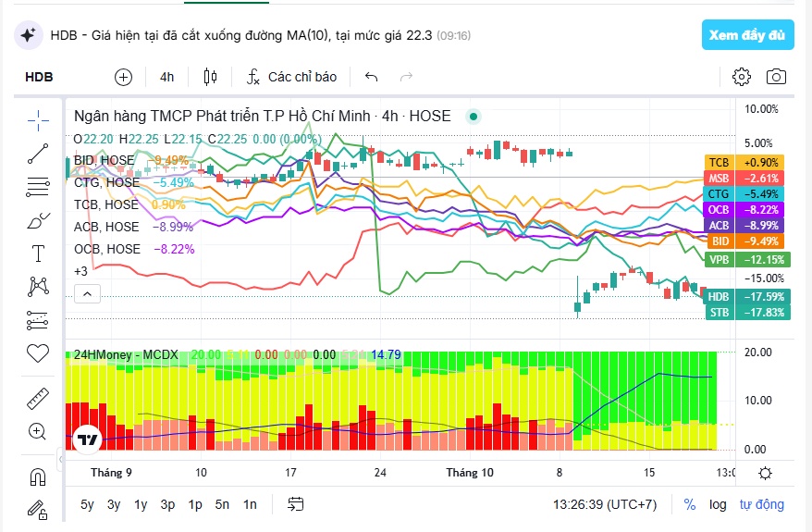Click the OCB, HOSE legend entry
This screenshot has width=812, height=532.
coord(107,249)
